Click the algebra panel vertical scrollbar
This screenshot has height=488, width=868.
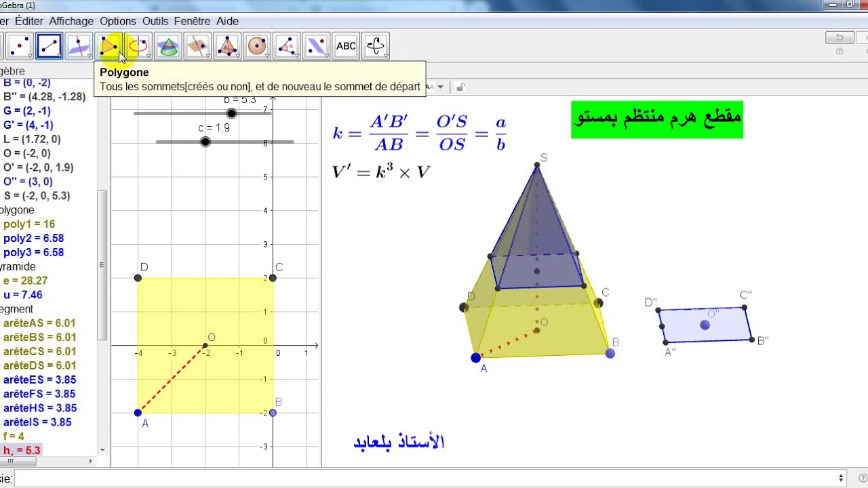[102, 264]
